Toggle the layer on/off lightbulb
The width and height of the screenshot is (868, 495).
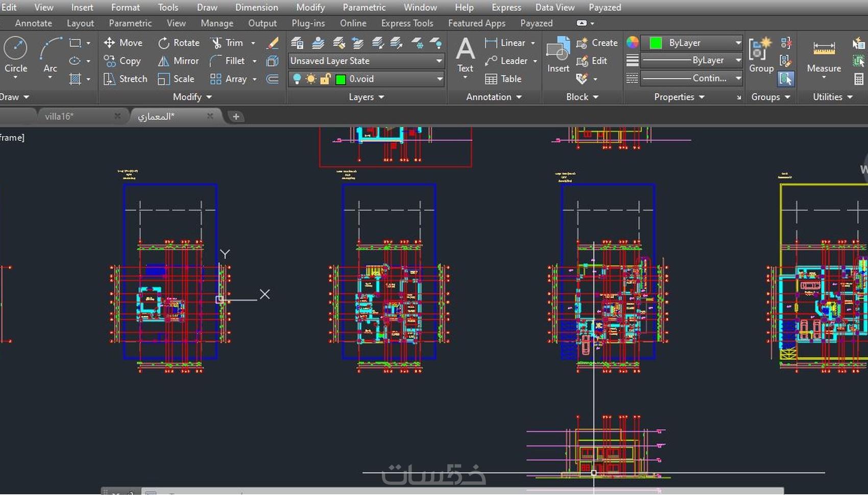click(x=297, y=79)
